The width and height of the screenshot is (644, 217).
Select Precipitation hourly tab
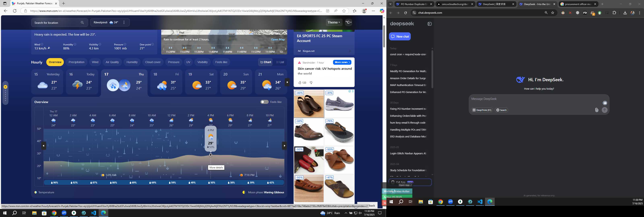pyautogui.click(x=76, y=62)
